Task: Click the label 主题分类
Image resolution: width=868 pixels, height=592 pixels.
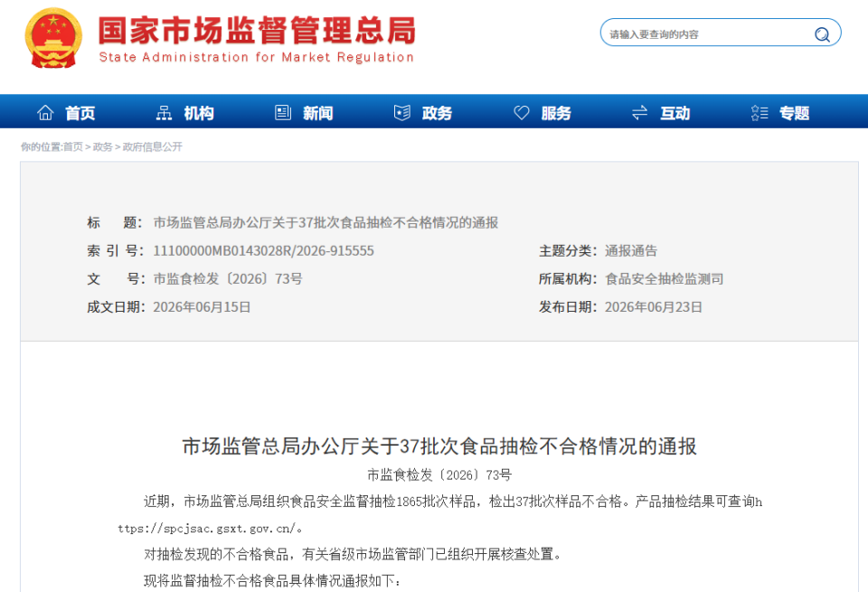Action: click(568, 250)
